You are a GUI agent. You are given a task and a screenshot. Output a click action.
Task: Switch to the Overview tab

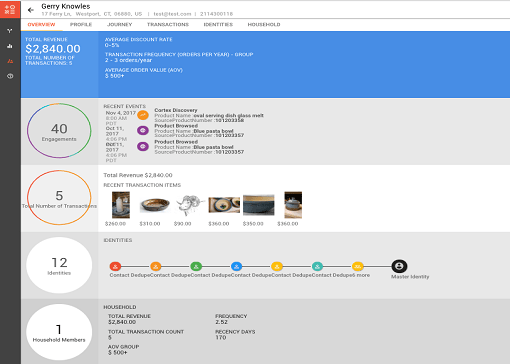point(41,24)
